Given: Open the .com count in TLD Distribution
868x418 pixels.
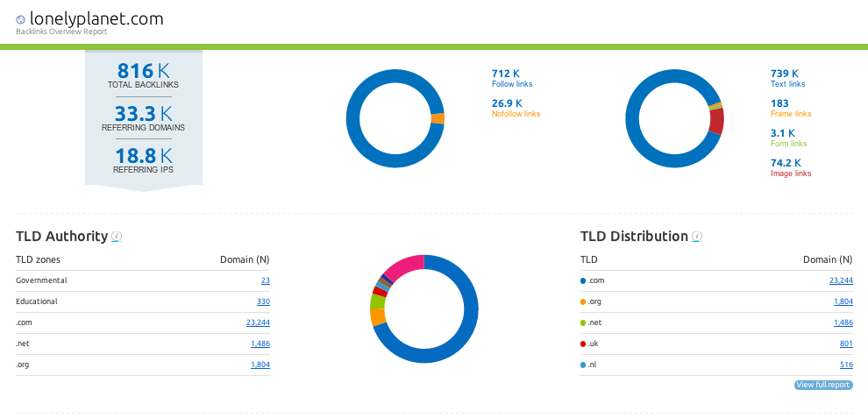Looking at the screenshot, I should click(x=841, y=280).
